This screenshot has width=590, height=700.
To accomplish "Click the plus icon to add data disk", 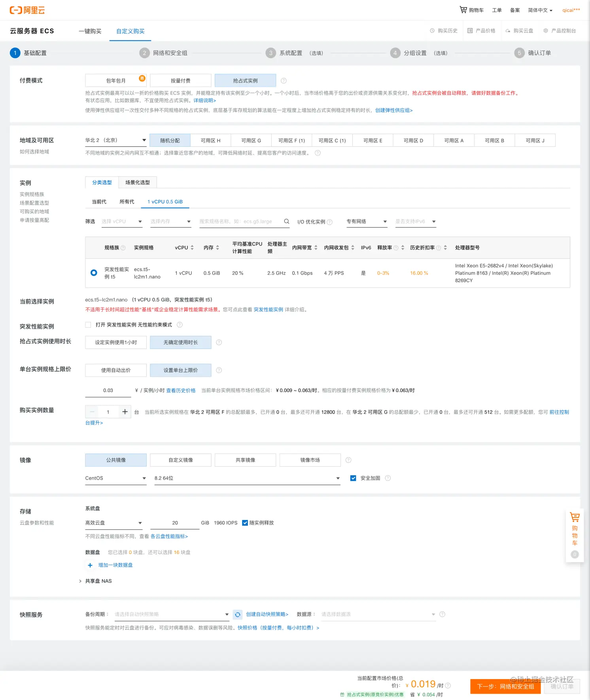I will tap(90, 565).
